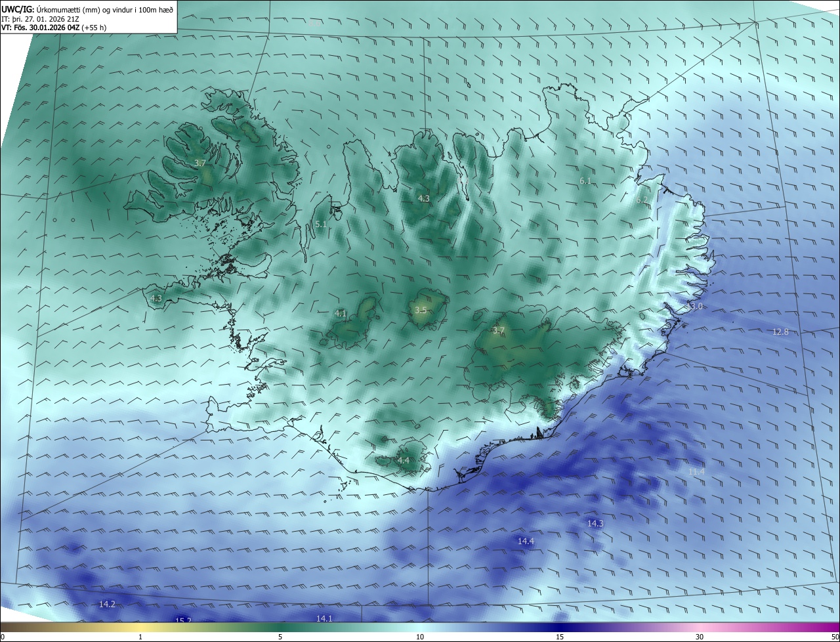Click the valid time line 'VT: Fös. 30.01.2026 04Z'
Screen dimensions: 840x642
pos(54,28)
